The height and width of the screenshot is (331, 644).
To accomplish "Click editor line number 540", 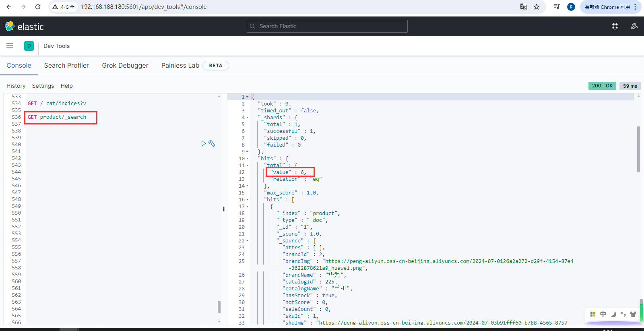I will point(17,145).
